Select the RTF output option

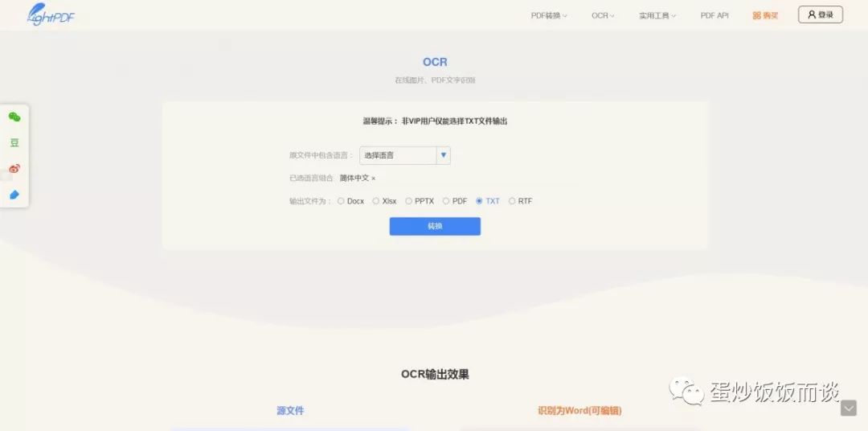coord(513,201)
